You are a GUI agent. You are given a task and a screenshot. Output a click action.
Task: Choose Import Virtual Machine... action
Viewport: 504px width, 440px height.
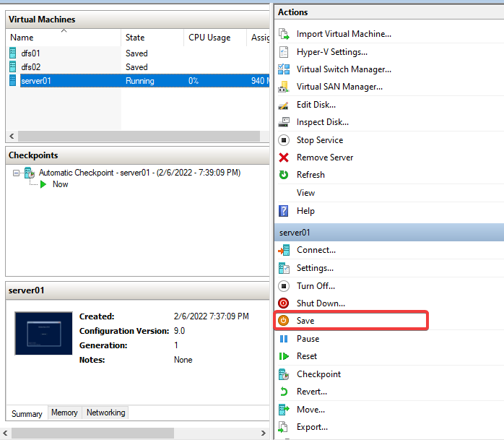coord(344,34)
